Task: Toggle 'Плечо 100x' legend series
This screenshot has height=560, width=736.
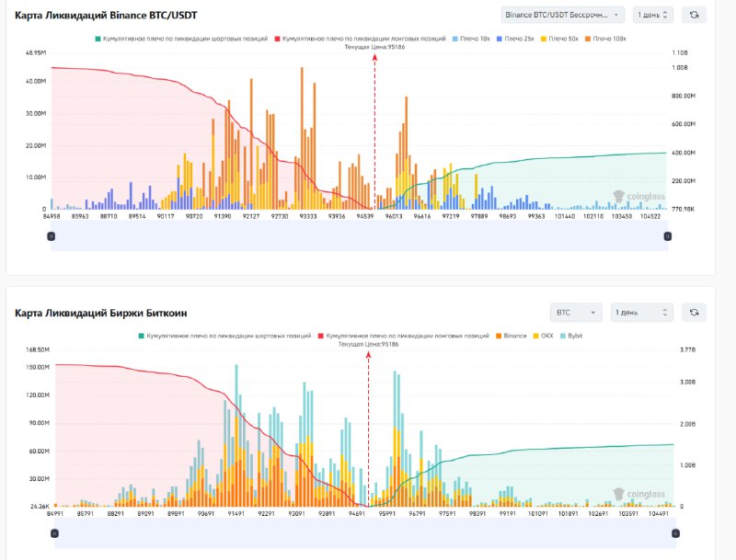Action: click(607, 39)
